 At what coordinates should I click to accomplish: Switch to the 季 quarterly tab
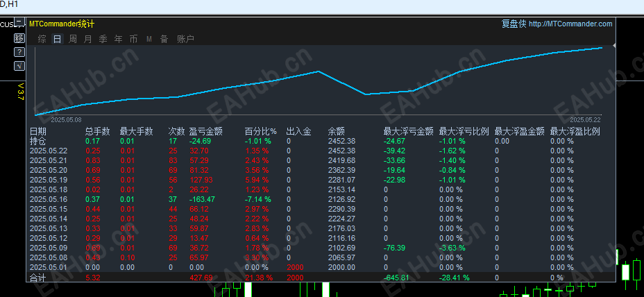[x=103, y=39]
